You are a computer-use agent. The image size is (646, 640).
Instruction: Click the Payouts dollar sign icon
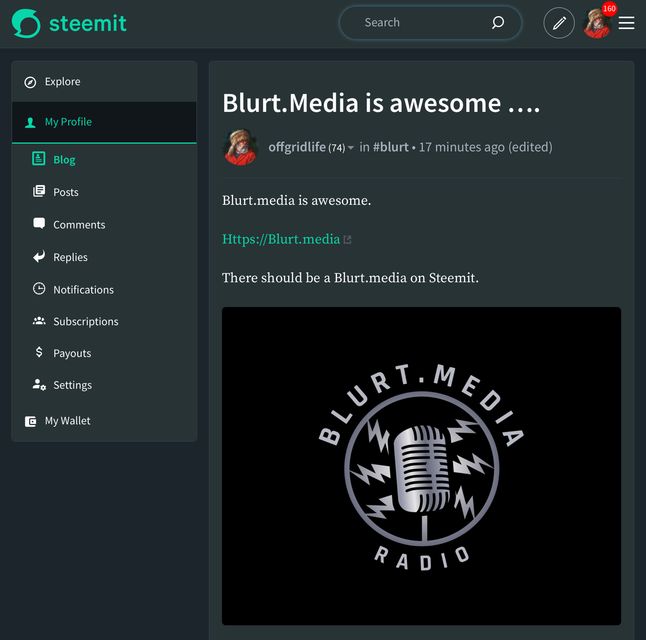point(39,352)
